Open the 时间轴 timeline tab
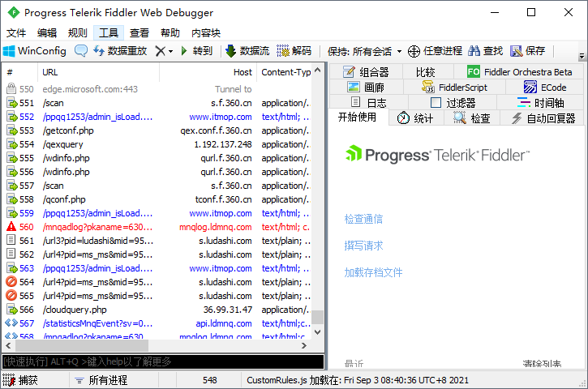Image resolution: width=588 pixels, height=389 pixels. coord(540,102)
